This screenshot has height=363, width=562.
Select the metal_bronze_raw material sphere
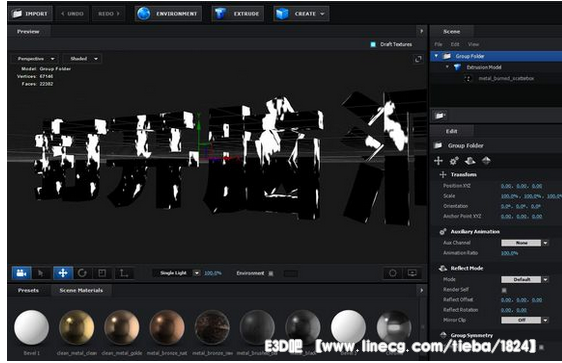coord(212,327)
